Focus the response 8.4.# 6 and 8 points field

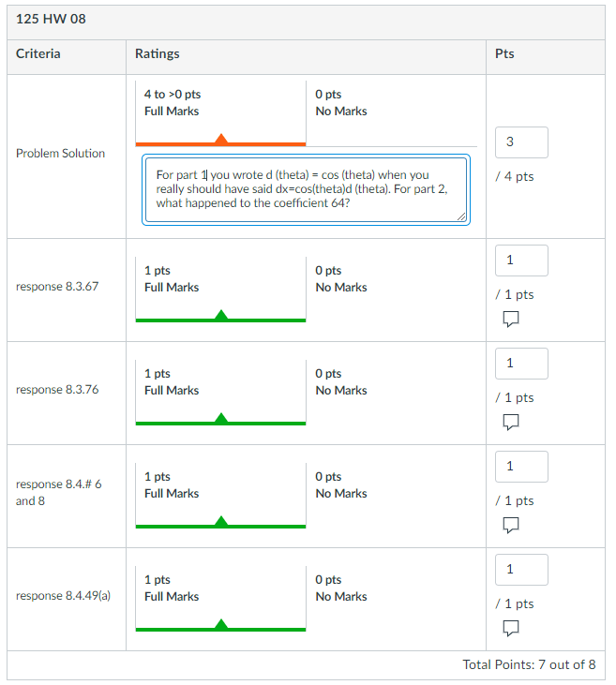pos(520,467)
